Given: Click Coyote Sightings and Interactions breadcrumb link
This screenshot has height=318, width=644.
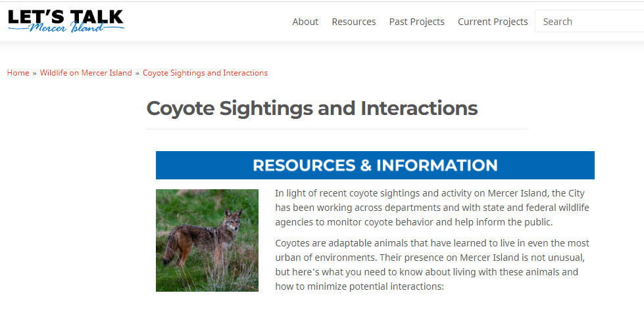Looking at the screenshot, I should (205, 73).
